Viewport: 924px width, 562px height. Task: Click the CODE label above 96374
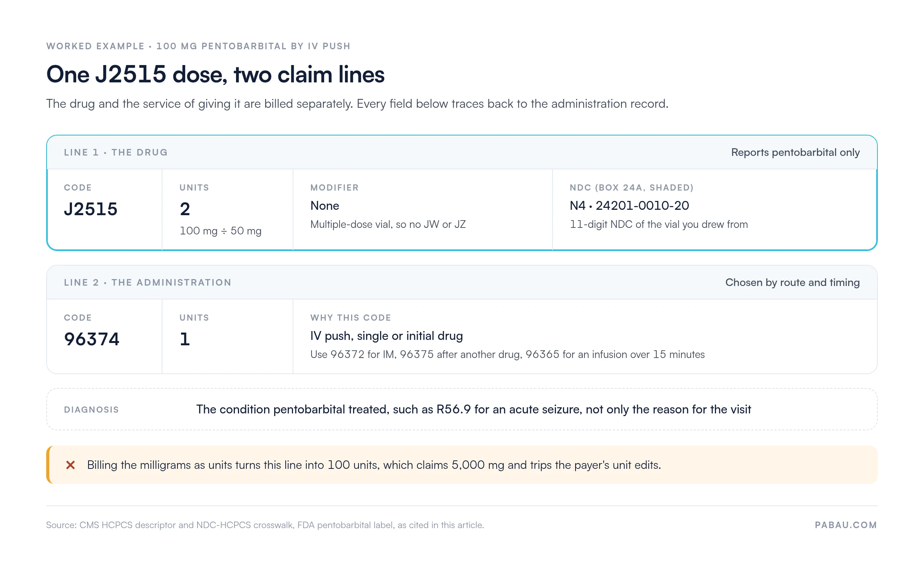tap(78, 318)
